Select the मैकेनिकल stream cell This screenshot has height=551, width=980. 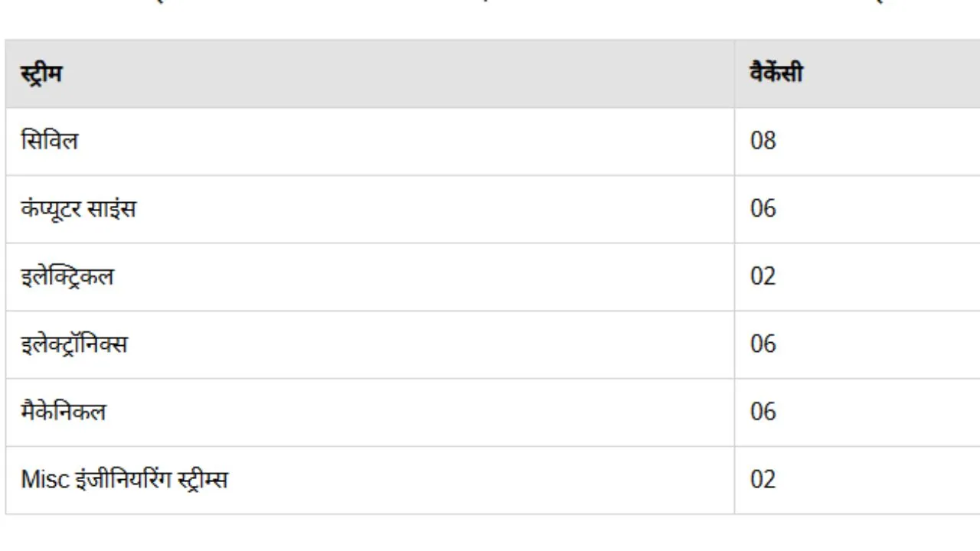[x=370, y=412]
